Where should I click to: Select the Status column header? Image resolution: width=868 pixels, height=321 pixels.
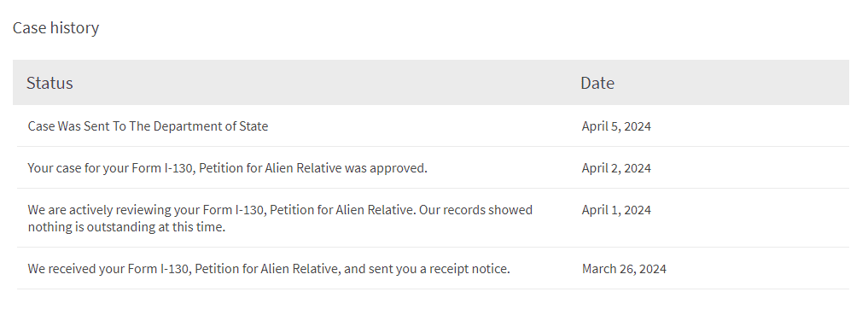coord(50,83)
